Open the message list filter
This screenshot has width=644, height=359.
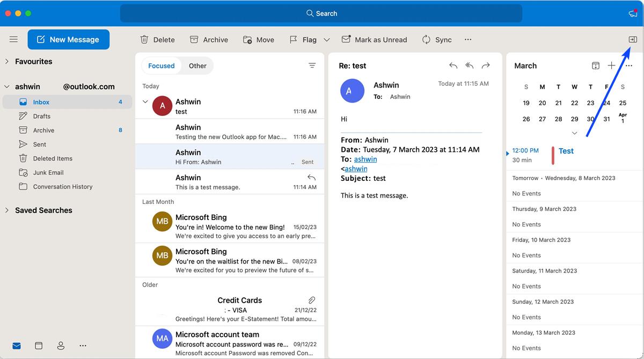point(312,65)
